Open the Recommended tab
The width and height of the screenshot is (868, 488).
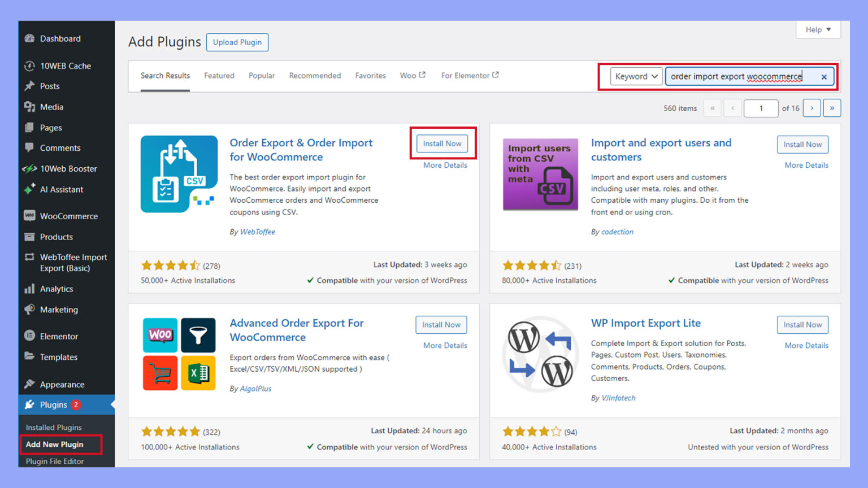point(315,75)
